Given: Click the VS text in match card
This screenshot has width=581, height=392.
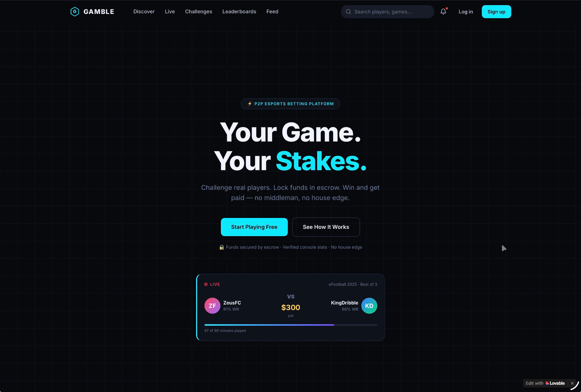Looking at the screenshot, I should pos(291,297).
